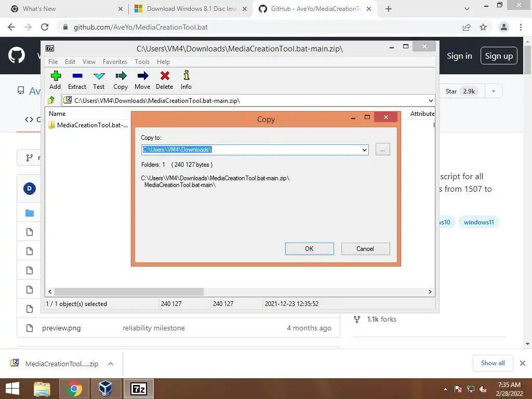The image size is (532, 399).
Task: Go up one folder level icon in 7-Zip
Action: (51, 100)
